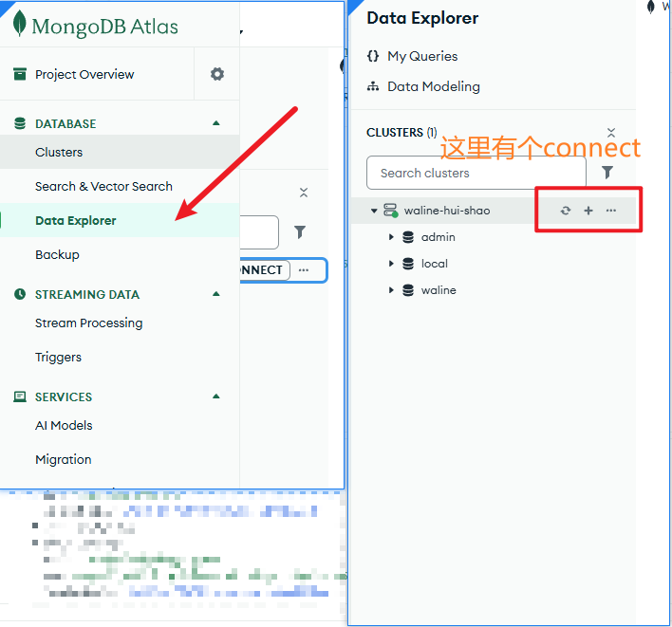Open Stream Processing
The image size is (672, 627).
[88, 323]
